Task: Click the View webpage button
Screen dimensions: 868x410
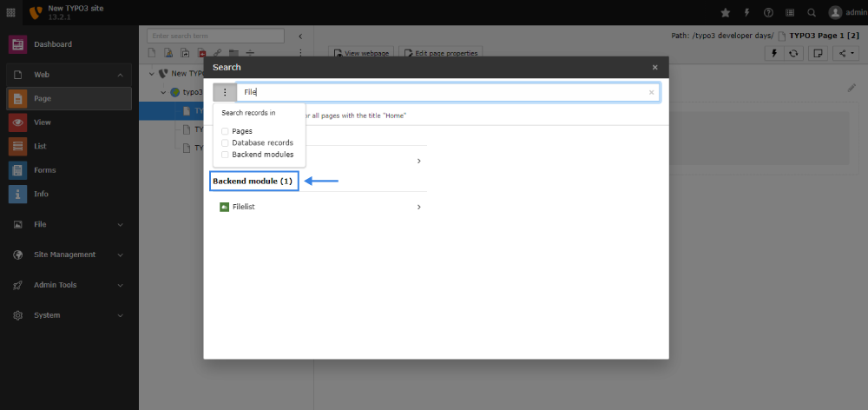Action: (362, 53)
